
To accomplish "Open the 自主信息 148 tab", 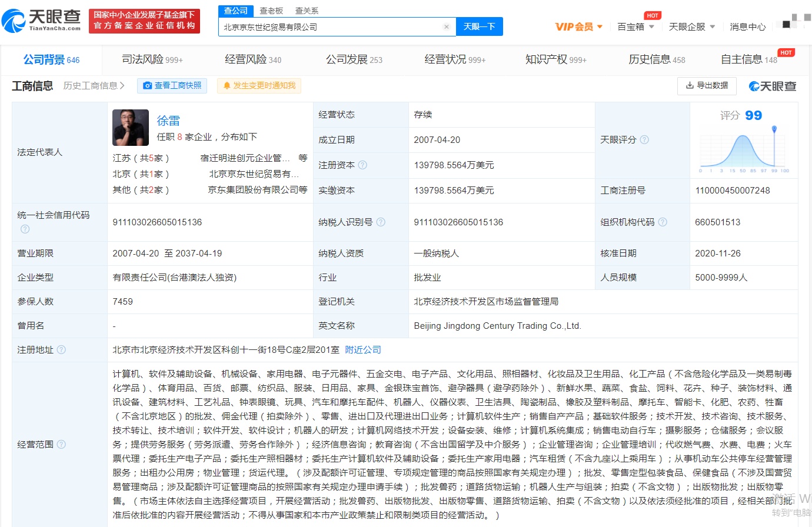I will pyautogui.click(x=749, y=60).
